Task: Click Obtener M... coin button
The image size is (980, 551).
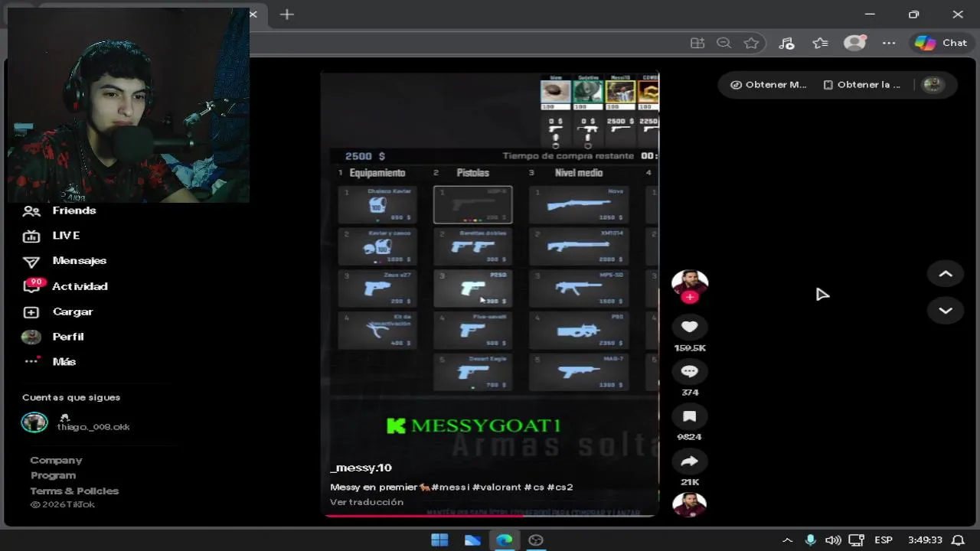Action: click(x=769, y=85)
